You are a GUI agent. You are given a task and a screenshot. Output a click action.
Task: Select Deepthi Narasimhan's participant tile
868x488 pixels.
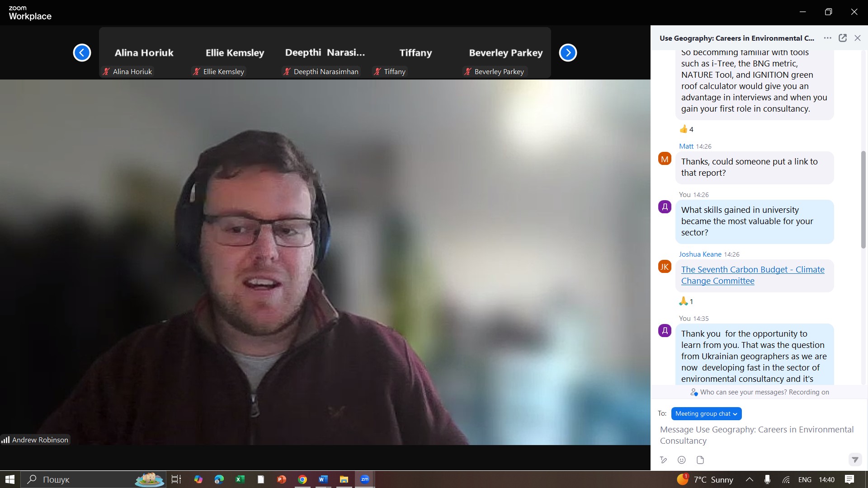(x=325, y=53)
